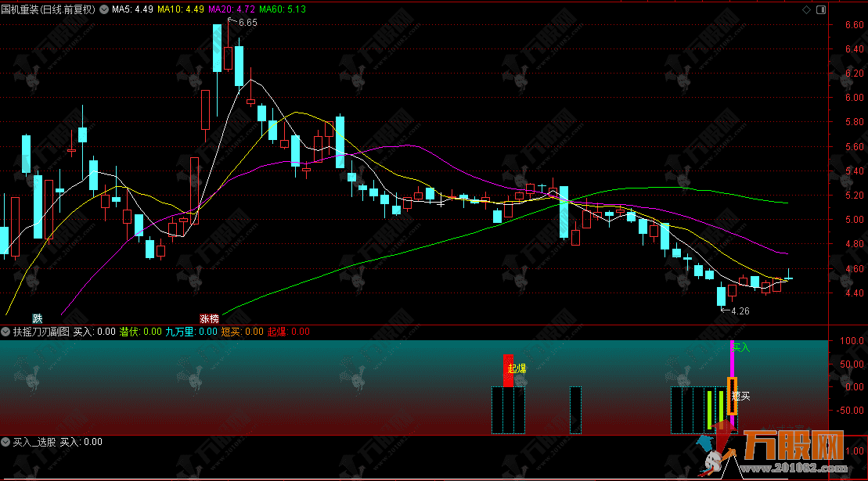Screen dimensions: 868x481
Task: Click the magenta 买入 vertical signal line
Action: pos(732,359)
